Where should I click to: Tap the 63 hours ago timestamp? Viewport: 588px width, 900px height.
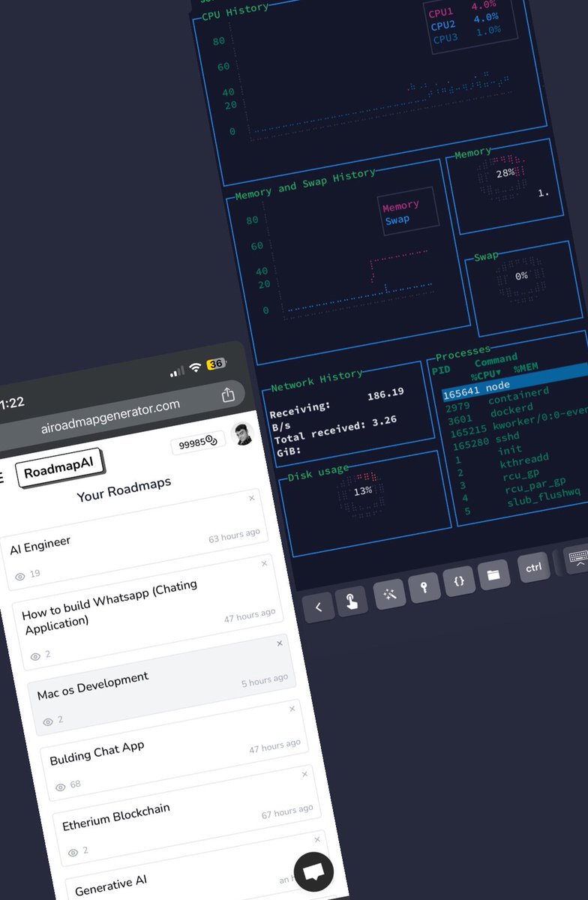point(234,535)
